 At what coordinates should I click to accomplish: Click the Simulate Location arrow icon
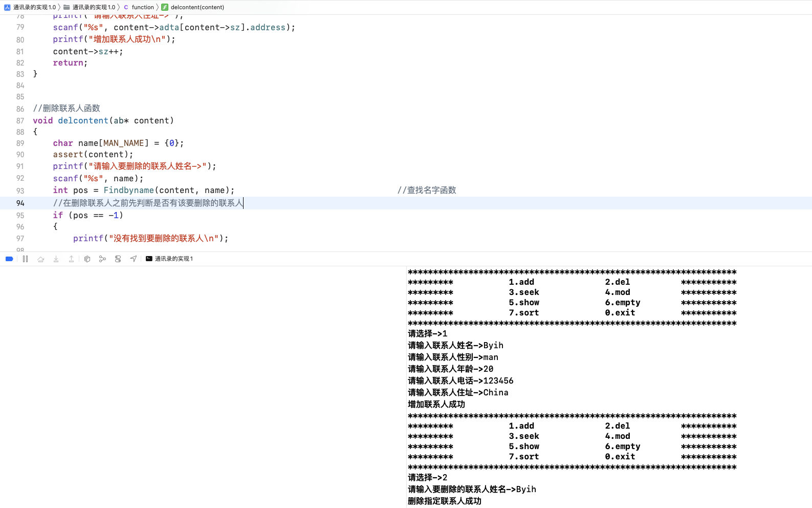[x=134, y=259]
